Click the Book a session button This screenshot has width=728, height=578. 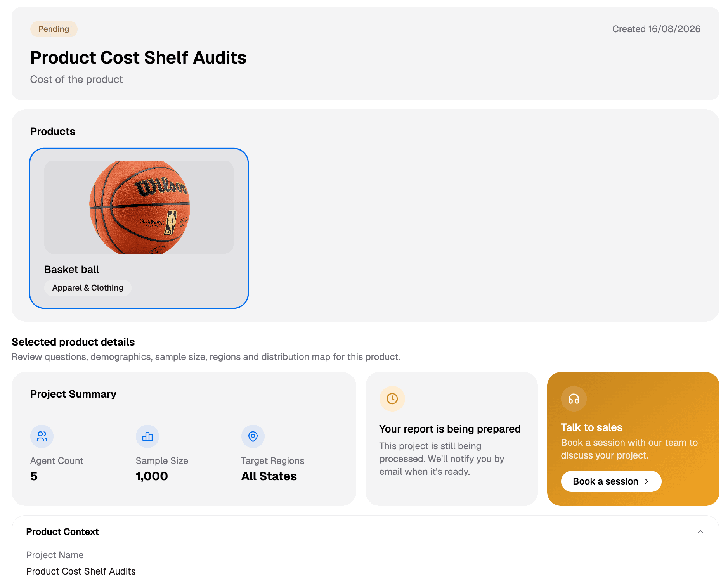pyautogui.click(x=611, y=481)
